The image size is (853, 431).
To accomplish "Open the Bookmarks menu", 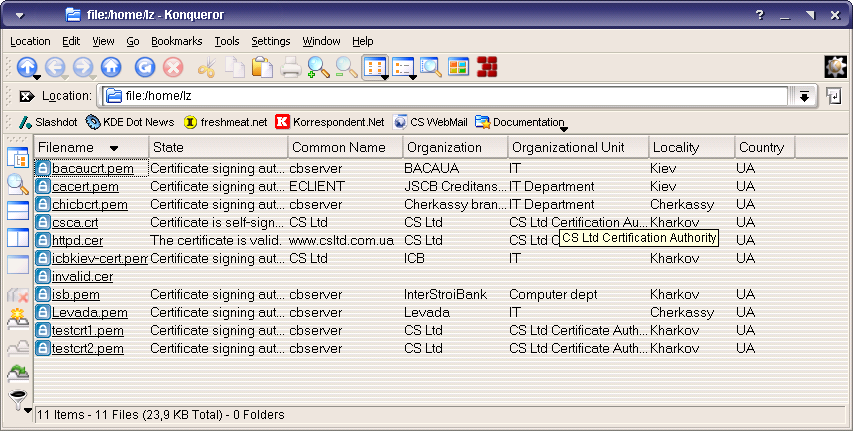I will coord(176,41).
